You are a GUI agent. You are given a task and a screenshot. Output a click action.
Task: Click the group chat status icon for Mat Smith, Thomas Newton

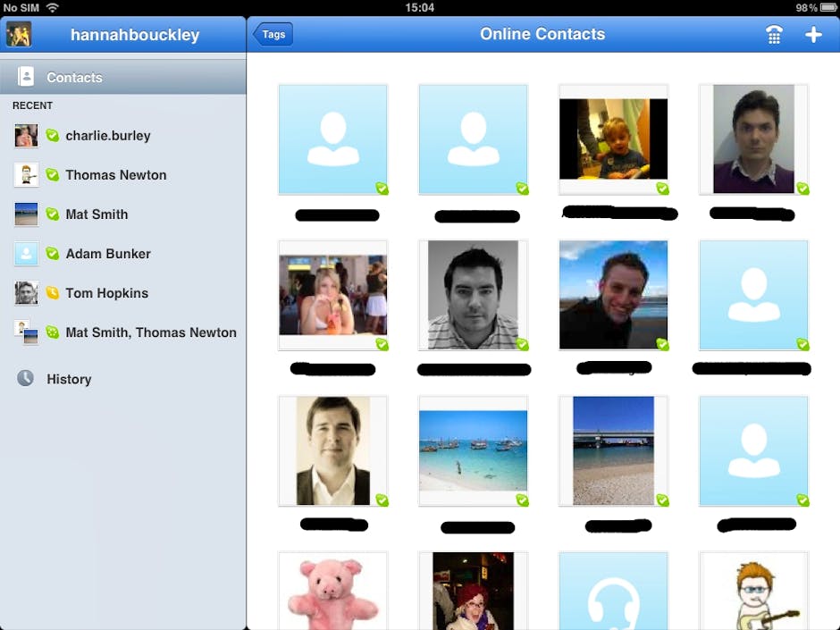pos(52,332)
